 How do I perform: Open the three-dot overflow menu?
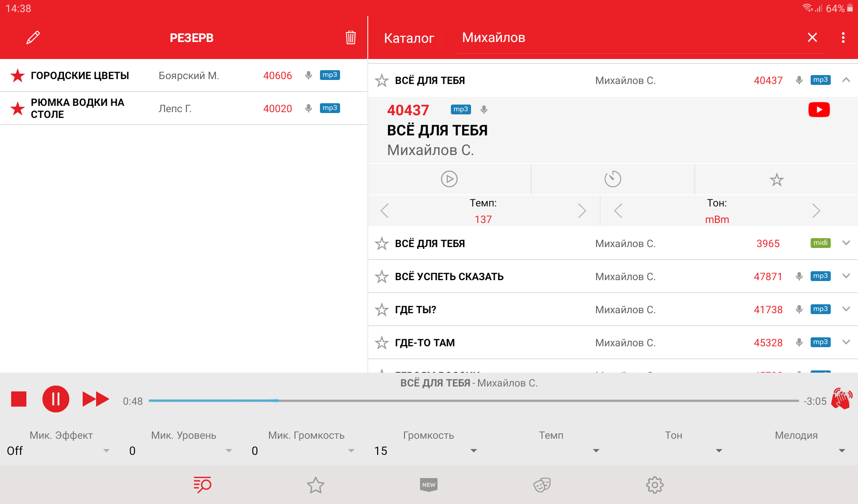(x=843, y=38)
